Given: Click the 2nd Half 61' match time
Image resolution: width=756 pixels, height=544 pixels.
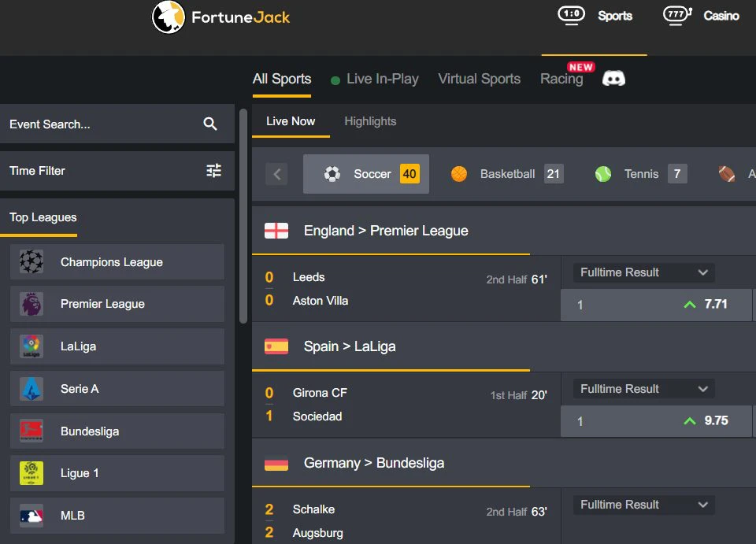Looking at the screenshot, I should pos(517,279).
